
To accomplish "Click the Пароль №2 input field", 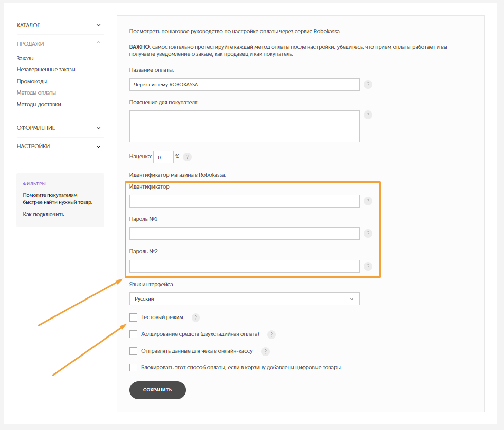I will tap(244, 267).
